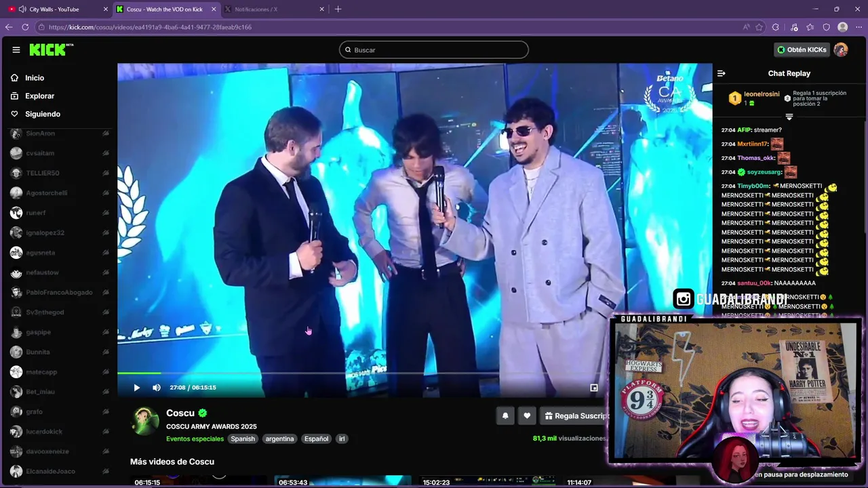Viewport: 868px width, 488px height.
Task: Collapse the Chat Replay panel
Action: pyautogui.click(x=722, y=73)
